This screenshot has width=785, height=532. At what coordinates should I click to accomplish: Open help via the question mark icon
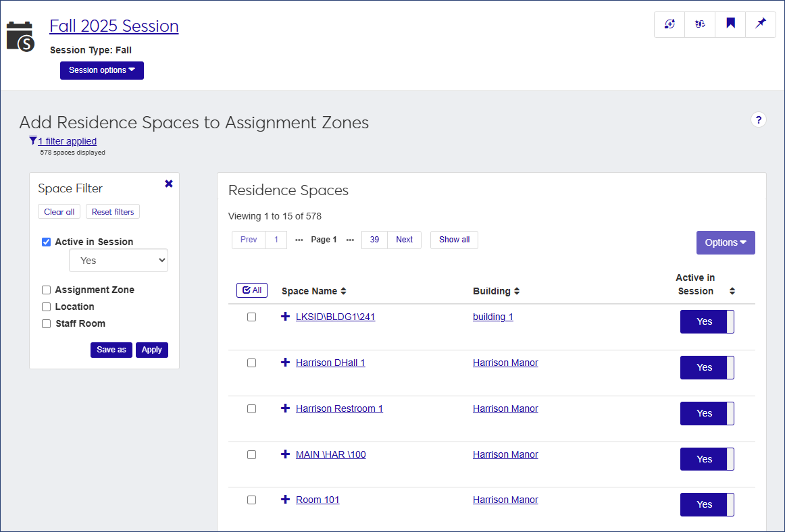click(759, 119)
